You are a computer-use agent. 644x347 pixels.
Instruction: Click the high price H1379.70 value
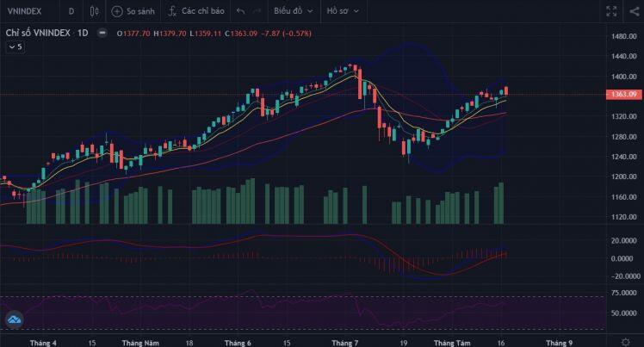(170, 34)
